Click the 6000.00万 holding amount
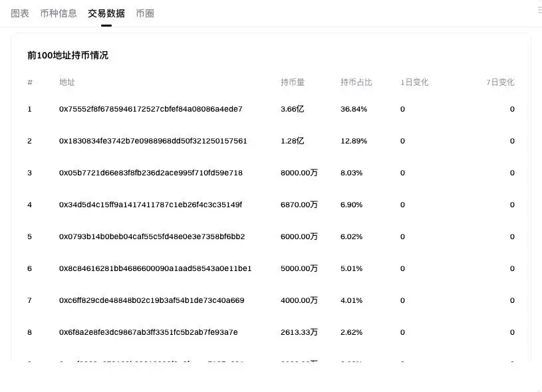This screenshot has height=392, width=542. 299,237
